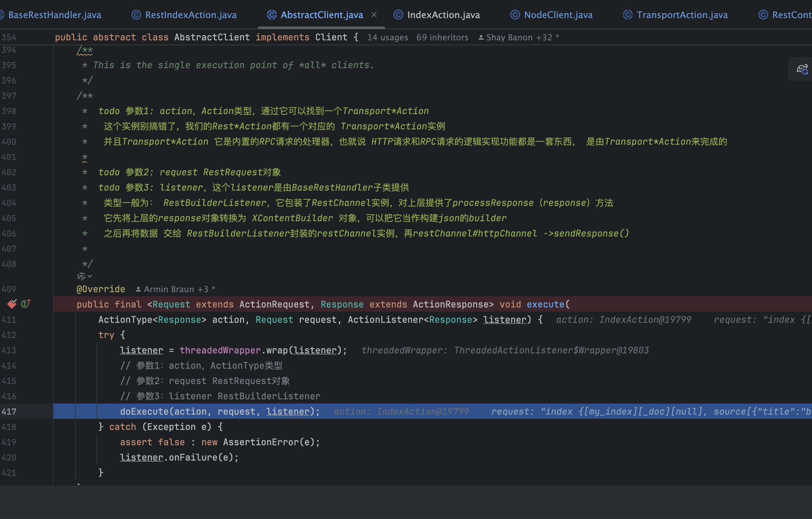Viewport: 812px width, 519px height.
Task: Click line number 417 in the gutter
Action: click(x=9, y=412)
